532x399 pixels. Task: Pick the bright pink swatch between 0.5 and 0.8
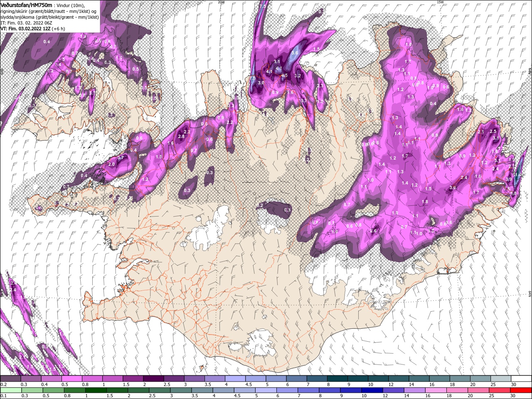[72, 379]
